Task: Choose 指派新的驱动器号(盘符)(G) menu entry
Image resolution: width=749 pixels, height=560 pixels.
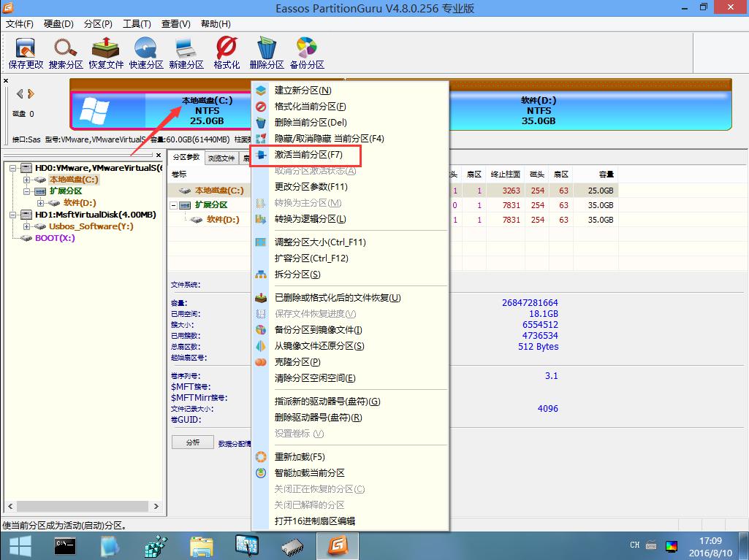Action: pyautogui.click(x=350, y=402)
